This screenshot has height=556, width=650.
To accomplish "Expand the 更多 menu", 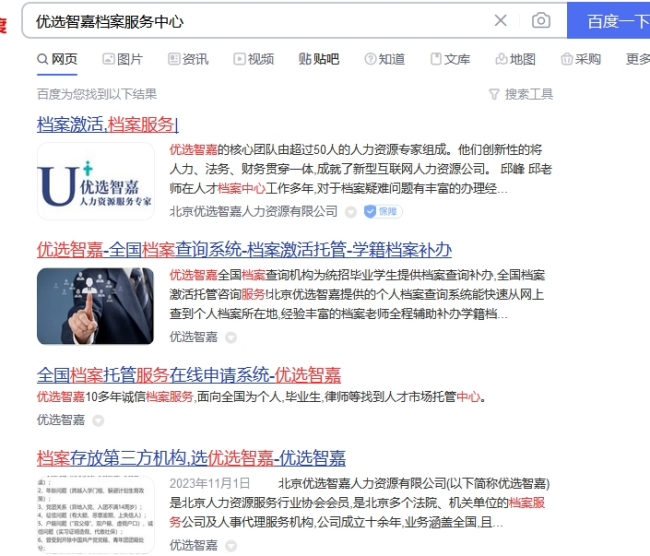I will 638,59.
